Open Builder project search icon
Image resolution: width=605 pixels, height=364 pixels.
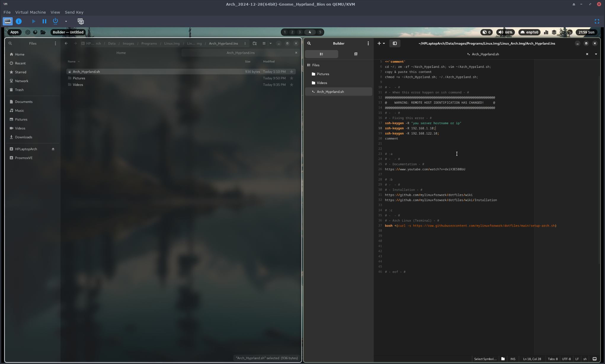point(309,43)
